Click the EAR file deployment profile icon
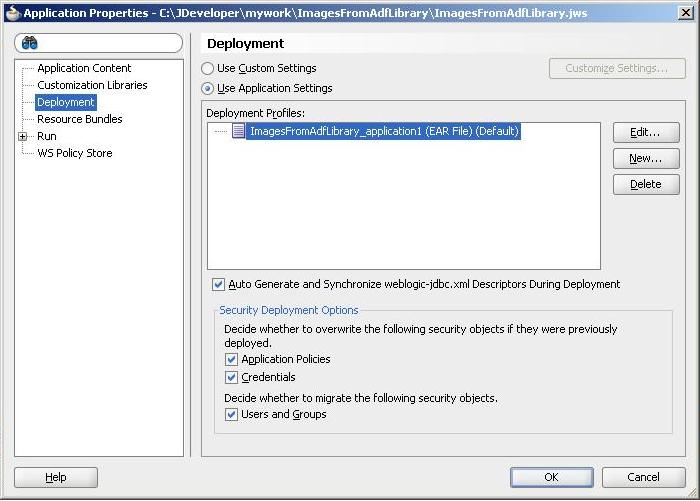Image resolution: width=700 pixels, height=501 pixels. click(x=238, y=131)
